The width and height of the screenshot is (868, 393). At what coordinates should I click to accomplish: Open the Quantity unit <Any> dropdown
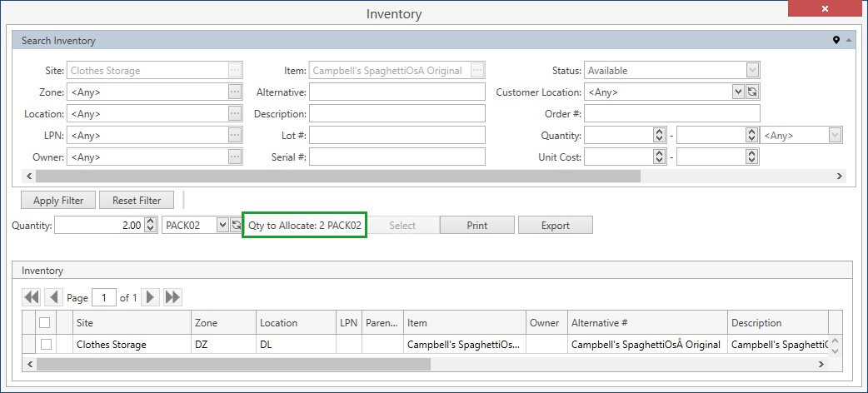coord(834,135)
